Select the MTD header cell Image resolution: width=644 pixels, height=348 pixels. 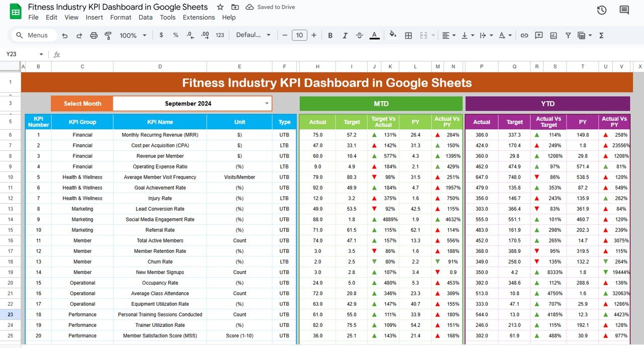(x=381, y=104)
